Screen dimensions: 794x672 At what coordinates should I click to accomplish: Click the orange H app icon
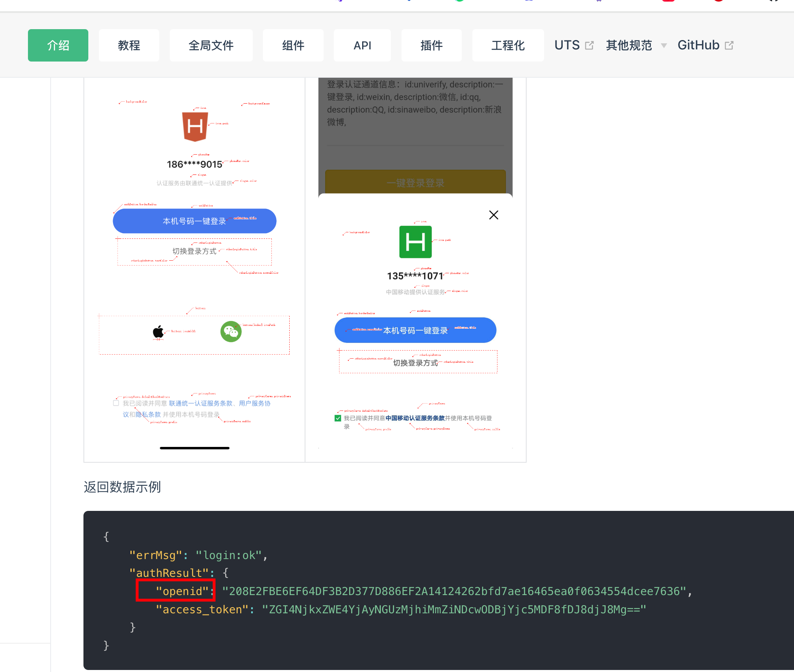point(195,127)
